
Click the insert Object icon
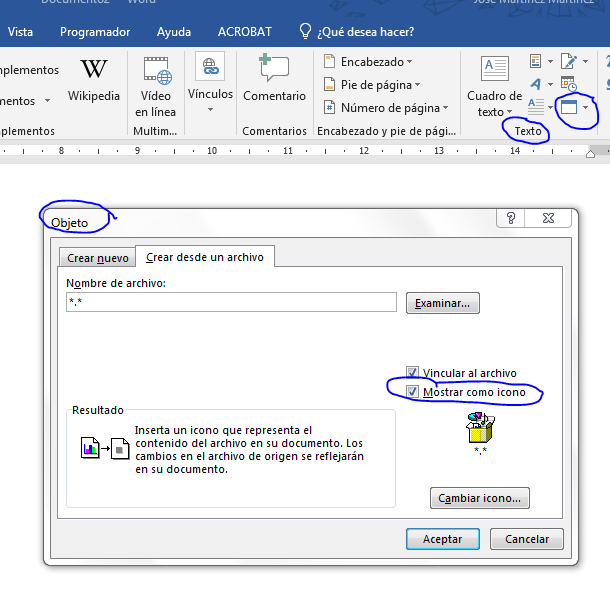(x=569, y=107)
